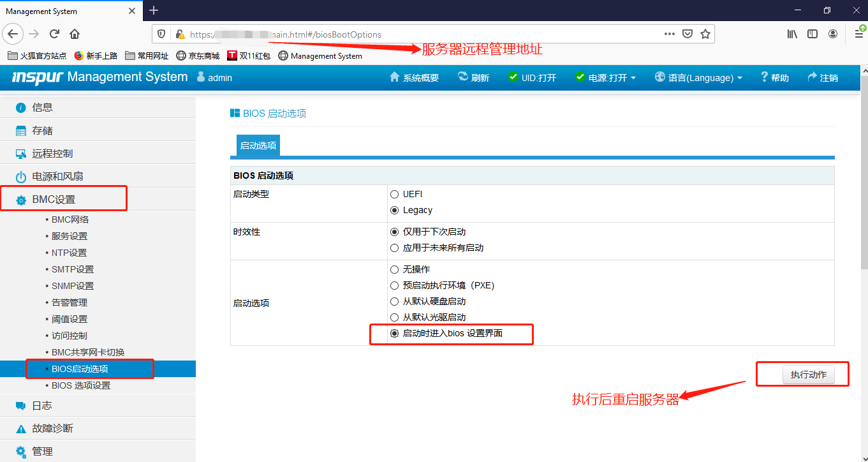Select 应用于未来所有启动 radio
The height and width of the screenshot is (462, 868).
pyautogui.click(x=394, y=248)
